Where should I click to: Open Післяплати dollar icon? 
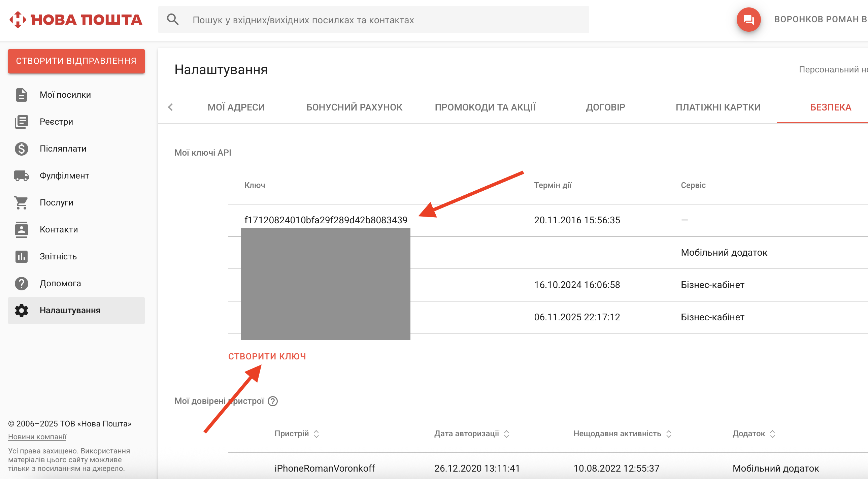[21, 149]
